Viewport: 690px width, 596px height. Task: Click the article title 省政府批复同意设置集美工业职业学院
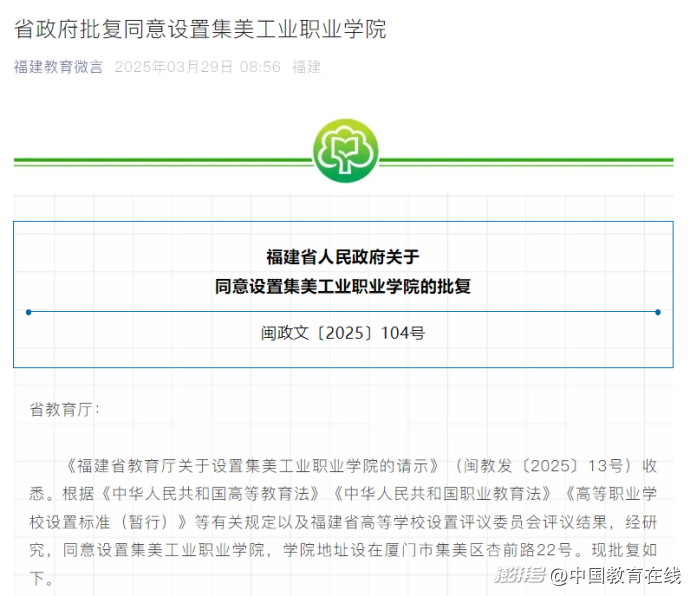[x=200, y=29]
